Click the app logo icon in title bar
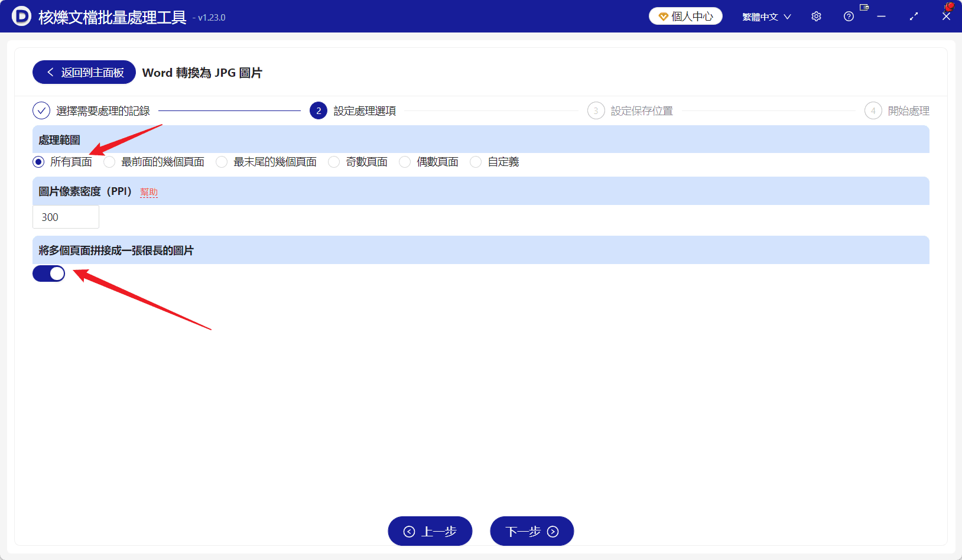962x560 pixels. pos(21,16)
